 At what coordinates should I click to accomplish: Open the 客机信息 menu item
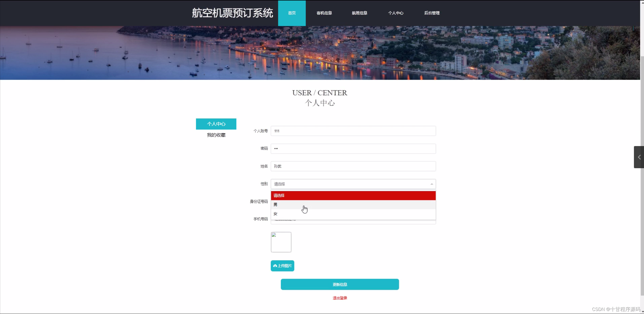click(x=324, y=13)
